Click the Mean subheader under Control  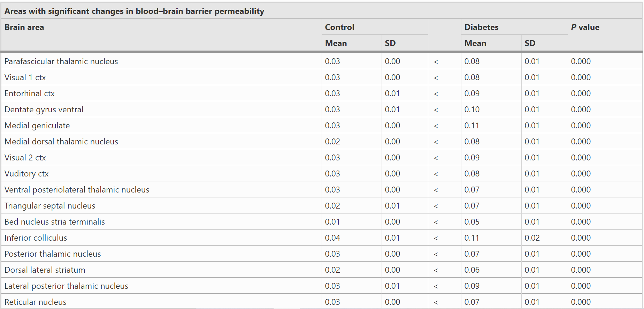336,43
